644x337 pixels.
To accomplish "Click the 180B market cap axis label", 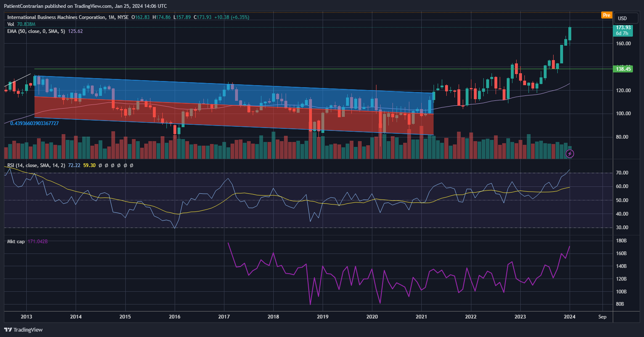I will pos(621,241).
